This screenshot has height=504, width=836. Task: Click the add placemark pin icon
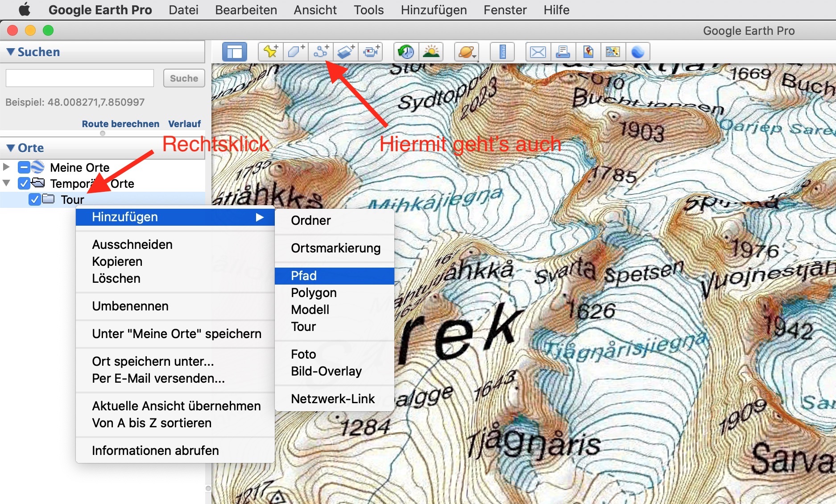270,52
